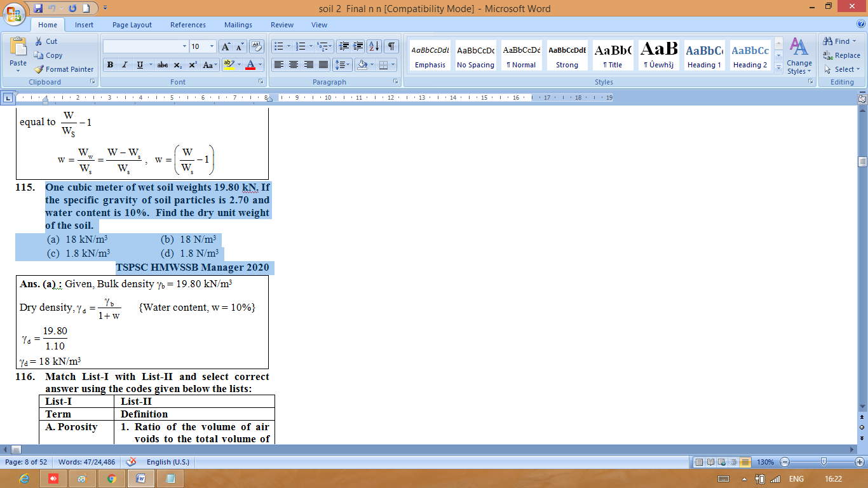Align text to the left
Viewport: 868px width, 488px height.
point(278,65)
